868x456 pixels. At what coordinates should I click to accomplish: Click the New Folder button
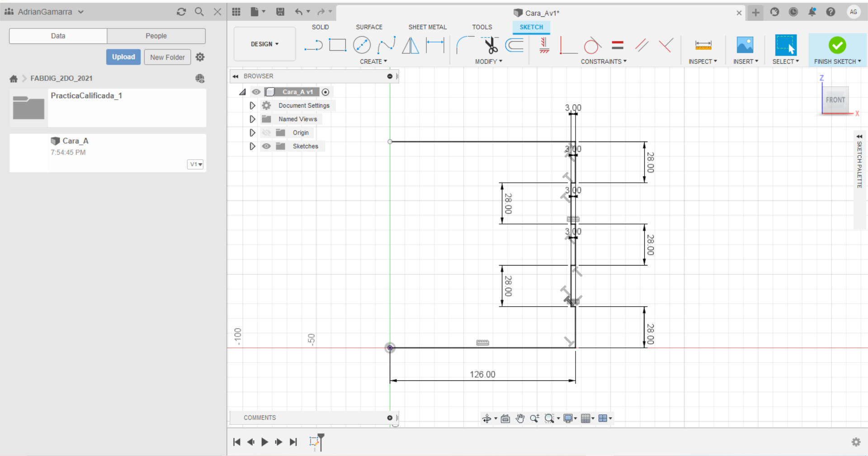[167, 57]
